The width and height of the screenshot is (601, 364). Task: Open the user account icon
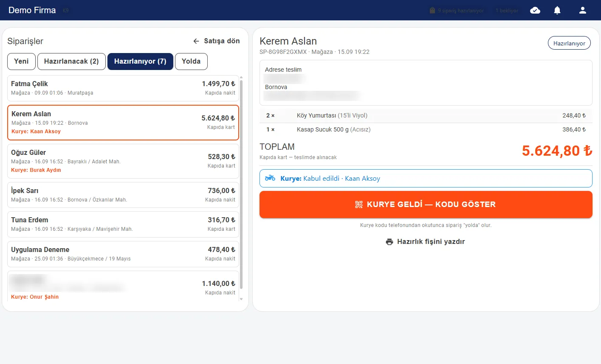click(x=583, y=10)
